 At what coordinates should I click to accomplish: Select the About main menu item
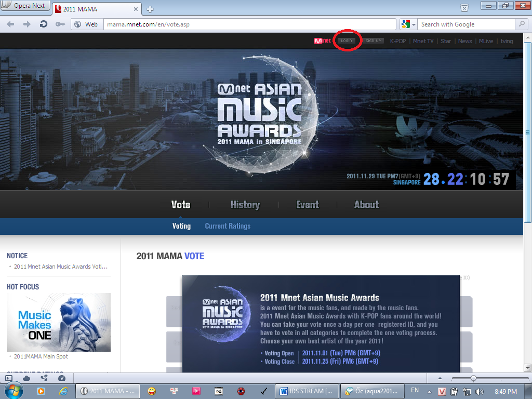[366, 205]
